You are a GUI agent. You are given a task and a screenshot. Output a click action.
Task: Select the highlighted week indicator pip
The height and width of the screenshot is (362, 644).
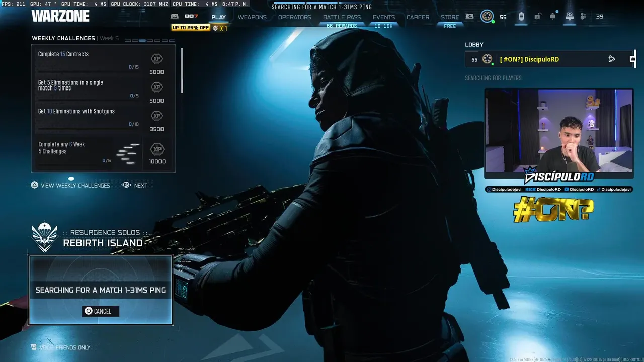[143, 40]
